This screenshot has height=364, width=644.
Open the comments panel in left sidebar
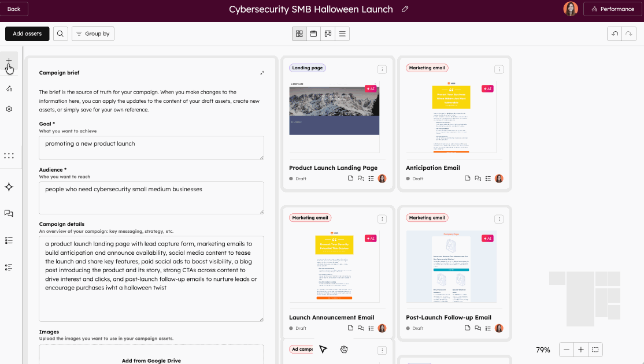9,213
